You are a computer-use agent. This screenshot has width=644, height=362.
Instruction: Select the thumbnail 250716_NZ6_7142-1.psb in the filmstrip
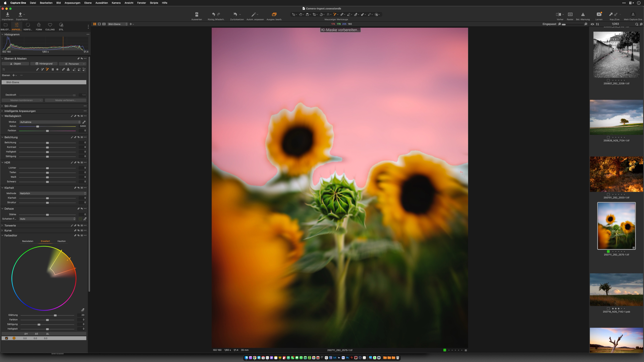click(x=616, y=289)
